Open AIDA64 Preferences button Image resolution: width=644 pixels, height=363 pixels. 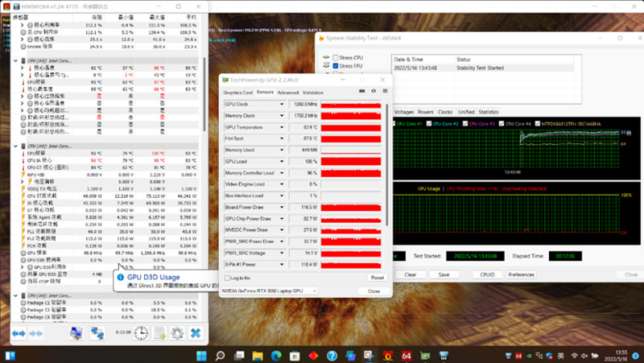click(x=521, y=274)
